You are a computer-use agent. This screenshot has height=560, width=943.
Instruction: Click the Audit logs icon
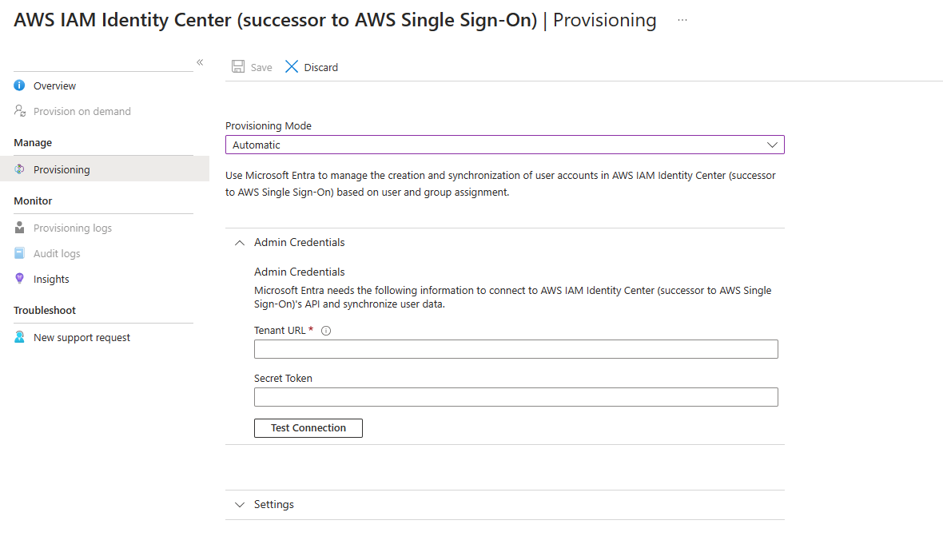click(19, 253)
